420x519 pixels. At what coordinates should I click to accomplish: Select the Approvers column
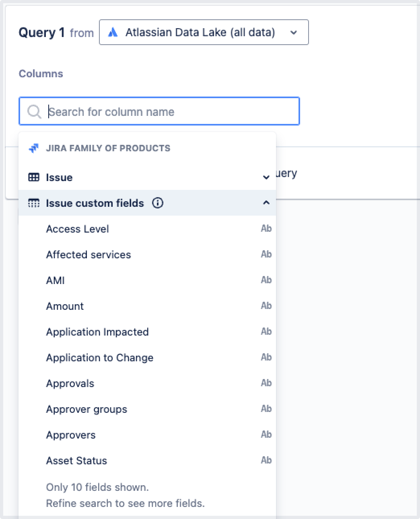[71, 435]
